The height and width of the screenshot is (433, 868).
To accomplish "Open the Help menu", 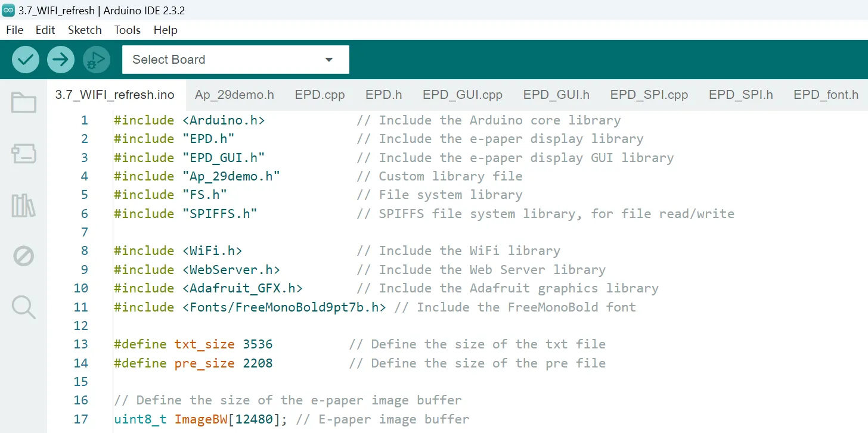I will tap(166, 30).
